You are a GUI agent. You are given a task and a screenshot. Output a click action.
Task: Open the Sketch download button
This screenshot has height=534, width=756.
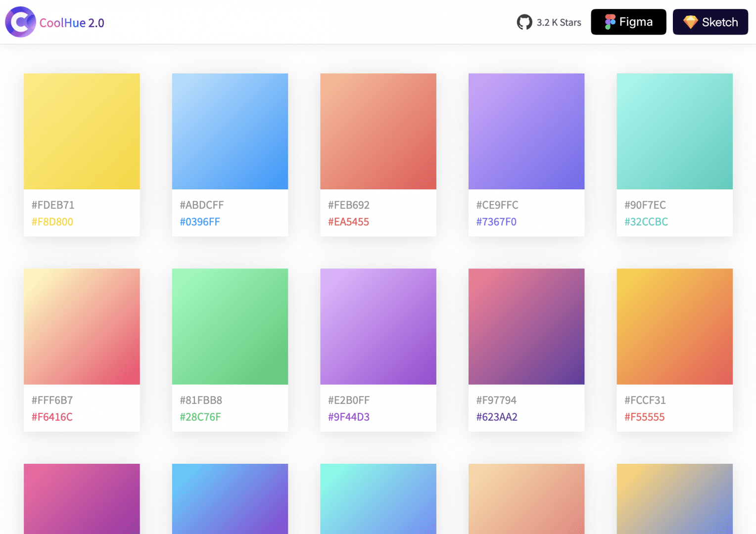(x=710, y=22)
